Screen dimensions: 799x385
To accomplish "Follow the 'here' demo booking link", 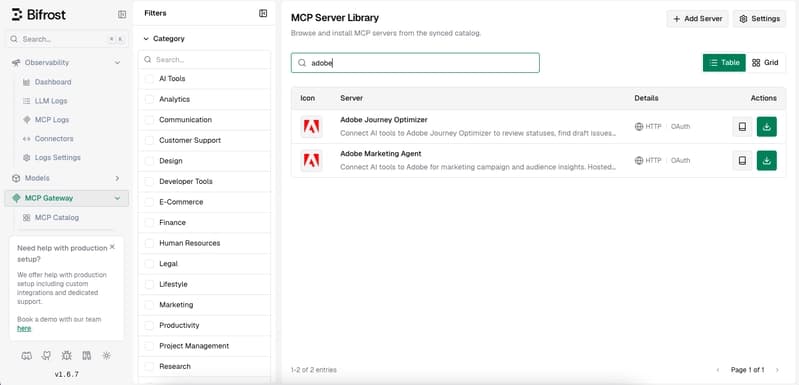I will [x=24, y=328].
